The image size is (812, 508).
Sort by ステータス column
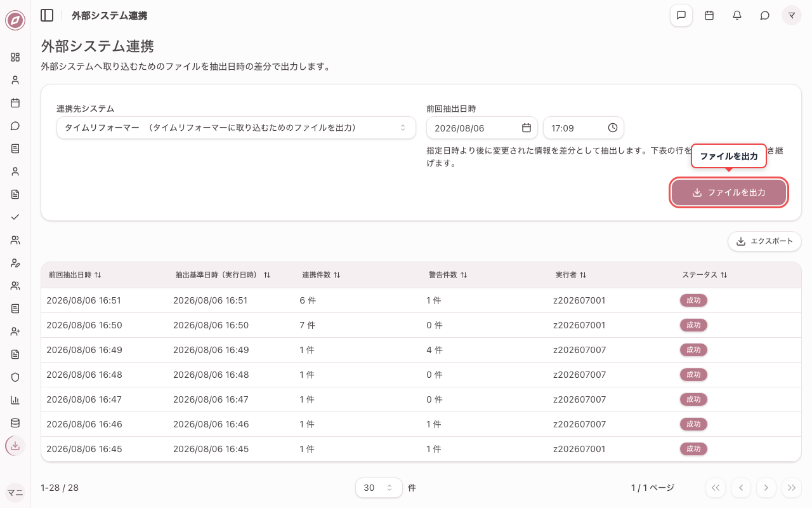(705, 275)
